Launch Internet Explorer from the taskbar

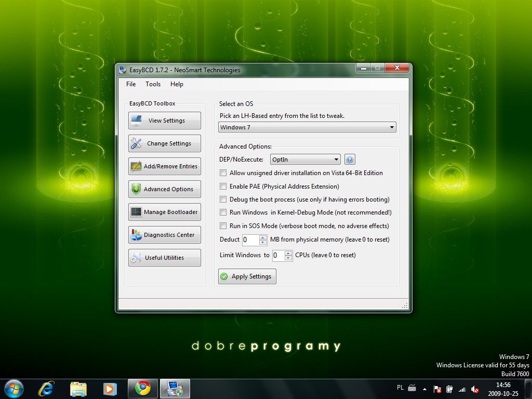(46, 388)
